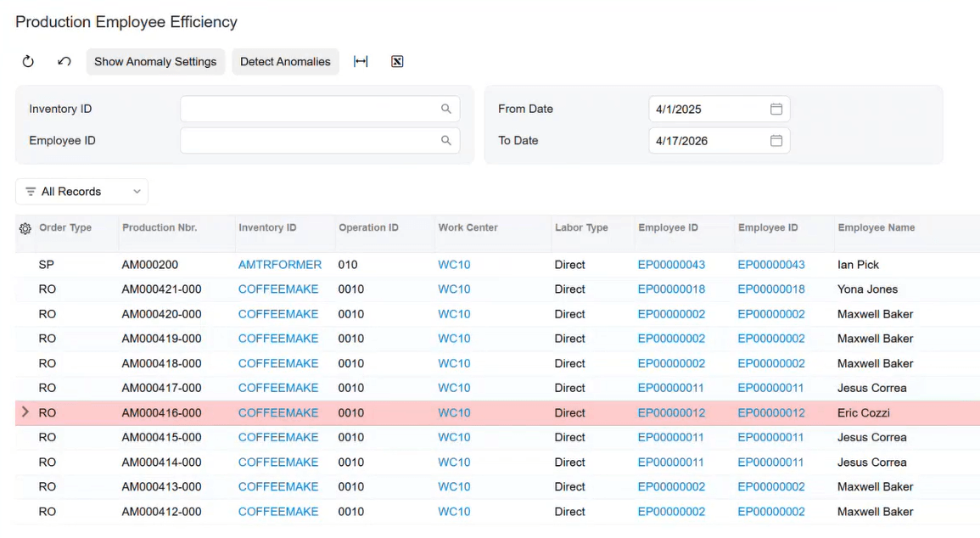Sort by Inventory ID column header
The width and height of the screenshot is (980, 538).
[x=267, y=227]
